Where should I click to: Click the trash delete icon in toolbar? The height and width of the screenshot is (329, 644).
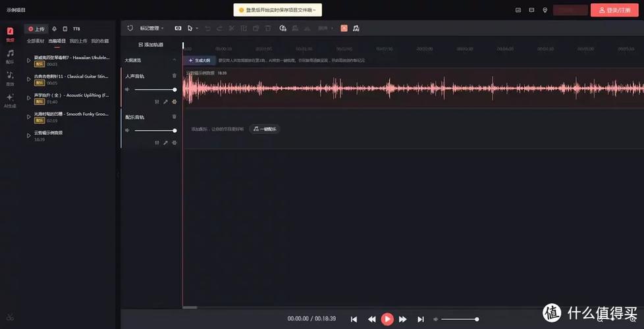268,28
